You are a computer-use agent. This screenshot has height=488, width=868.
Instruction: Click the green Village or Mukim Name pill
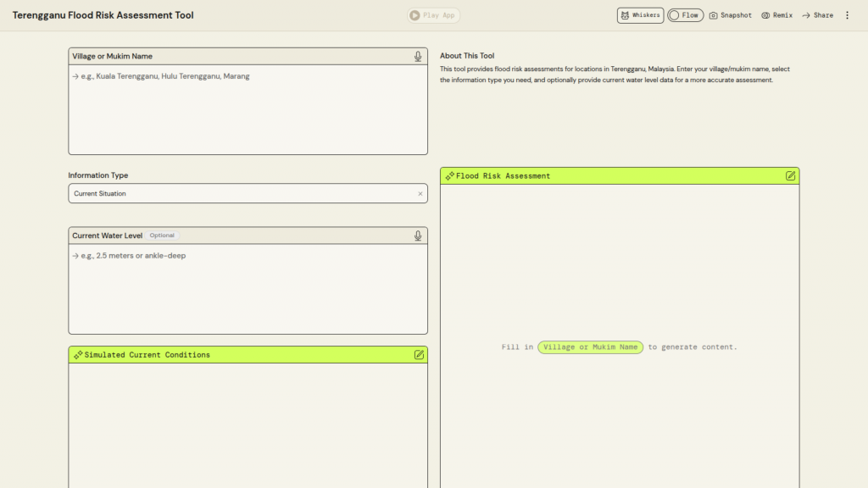click(590, 347)
